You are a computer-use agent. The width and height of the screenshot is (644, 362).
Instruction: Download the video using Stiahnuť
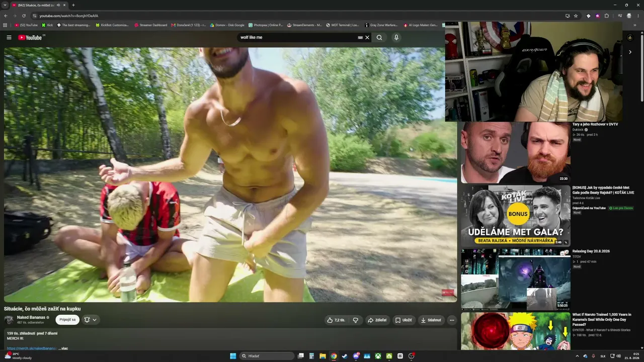431,320
